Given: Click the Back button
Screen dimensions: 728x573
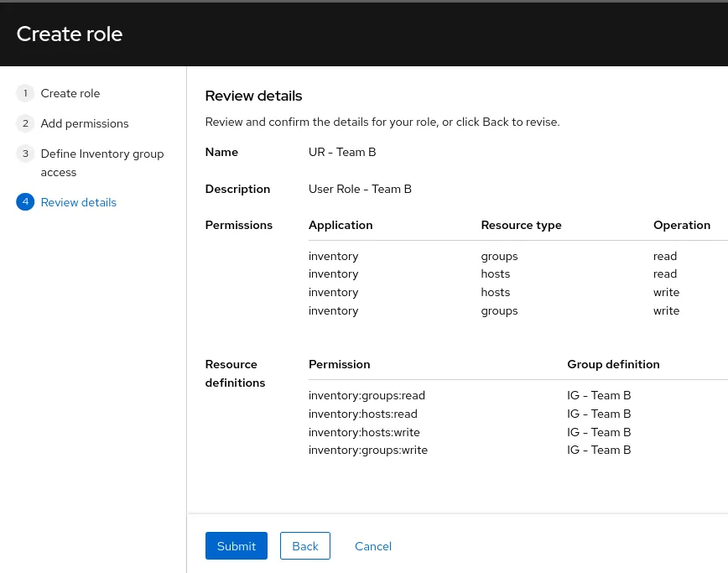Looking at the screenshot, I should pos(305,545).
